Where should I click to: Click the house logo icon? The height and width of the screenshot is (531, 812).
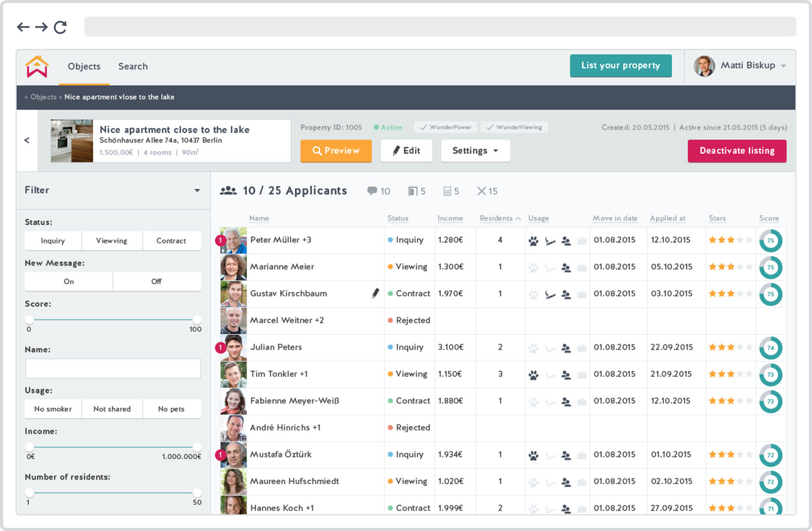37,67
